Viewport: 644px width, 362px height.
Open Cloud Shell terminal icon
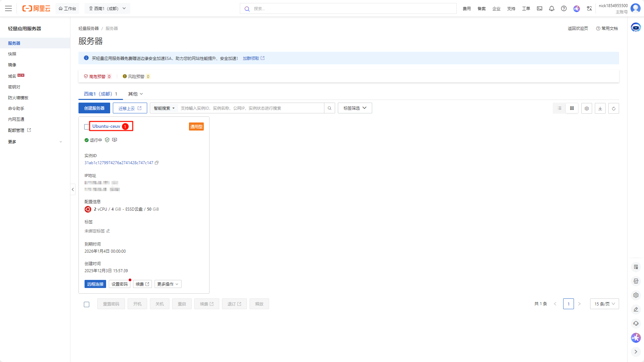(540, 9)
